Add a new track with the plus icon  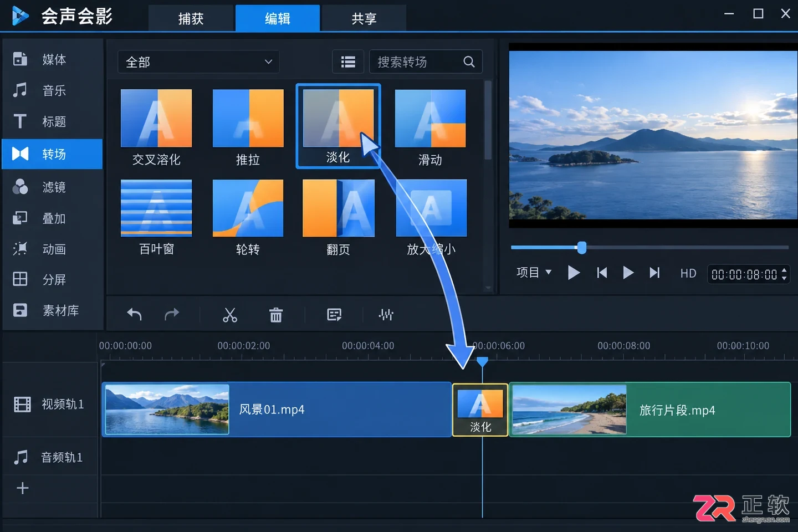(23, 488)
